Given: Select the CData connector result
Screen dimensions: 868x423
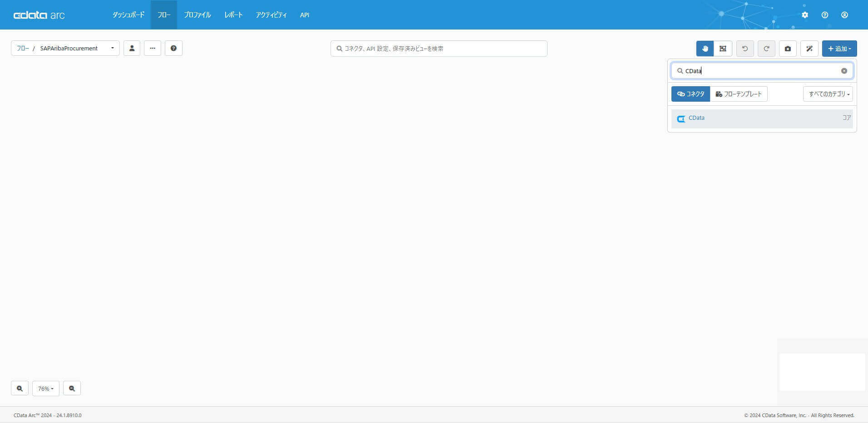Looking at the screenshot, I should click(x=762, y=118).
